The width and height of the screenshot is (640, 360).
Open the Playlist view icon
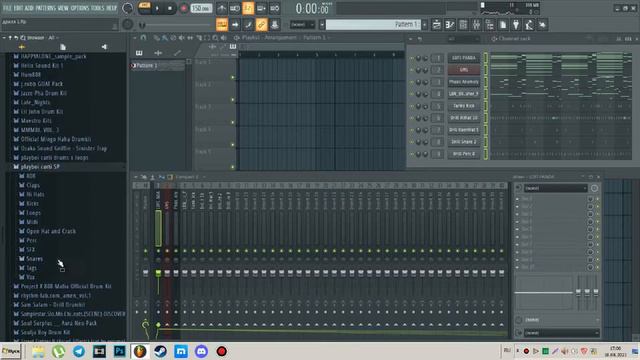(436, 25)
